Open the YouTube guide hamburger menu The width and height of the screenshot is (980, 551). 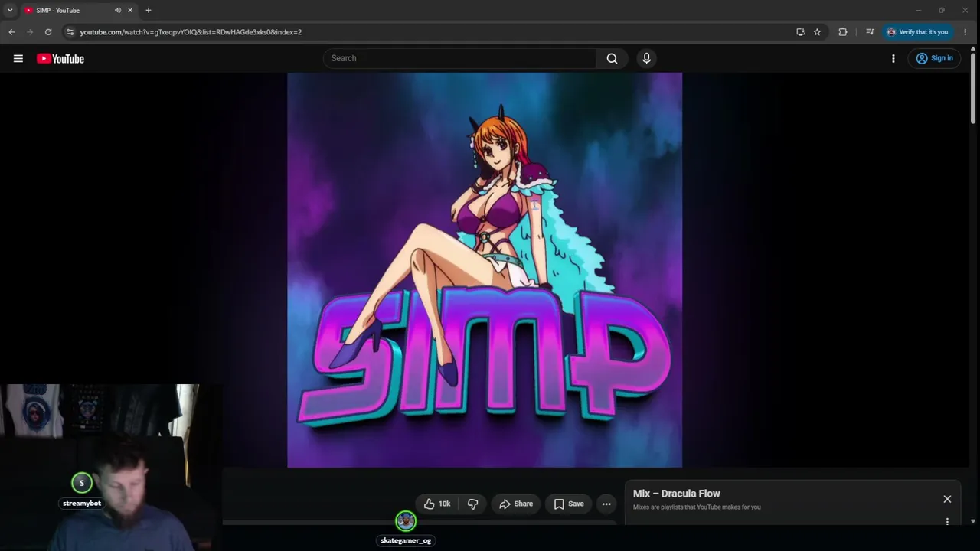click(x=18, y=58)
